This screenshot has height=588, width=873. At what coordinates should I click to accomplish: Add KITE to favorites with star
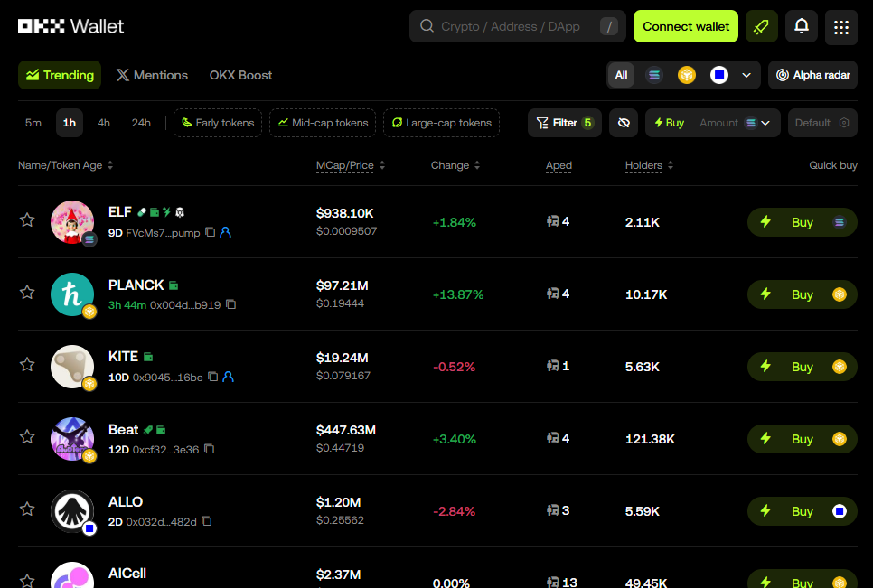(27, 365)
